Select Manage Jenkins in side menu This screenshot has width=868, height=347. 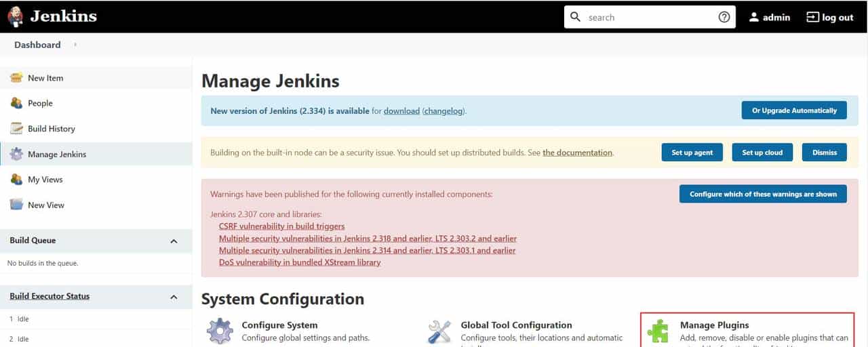pyautogui.click(x=57, y=154)
